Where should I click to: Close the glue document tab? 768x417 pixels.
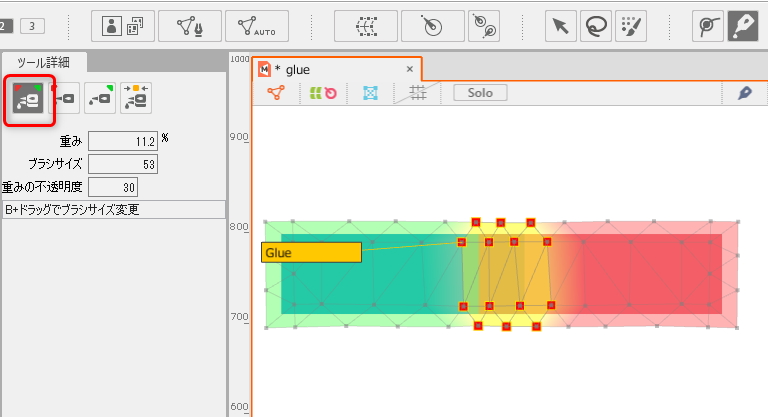coord(409,69)
